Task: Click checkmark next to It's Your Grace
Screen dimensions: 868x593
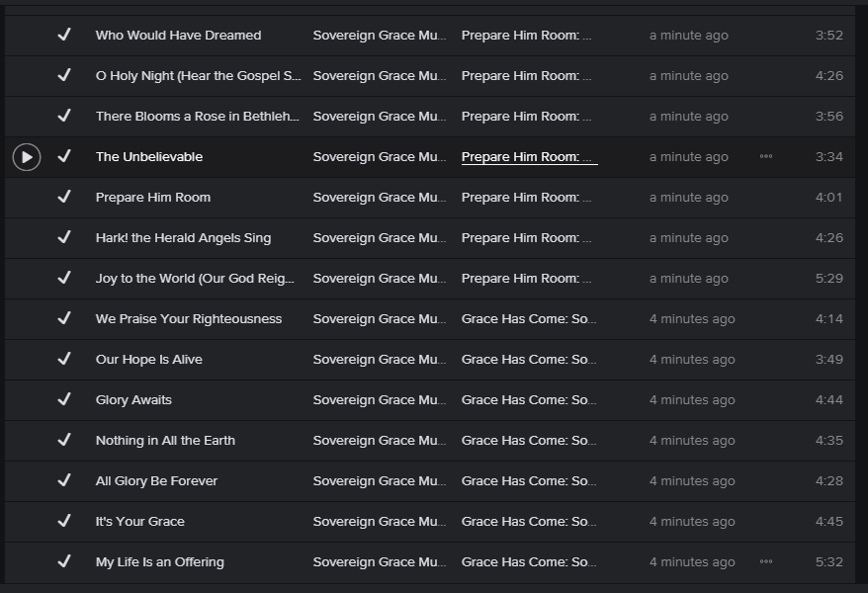Action: point(64,521)
